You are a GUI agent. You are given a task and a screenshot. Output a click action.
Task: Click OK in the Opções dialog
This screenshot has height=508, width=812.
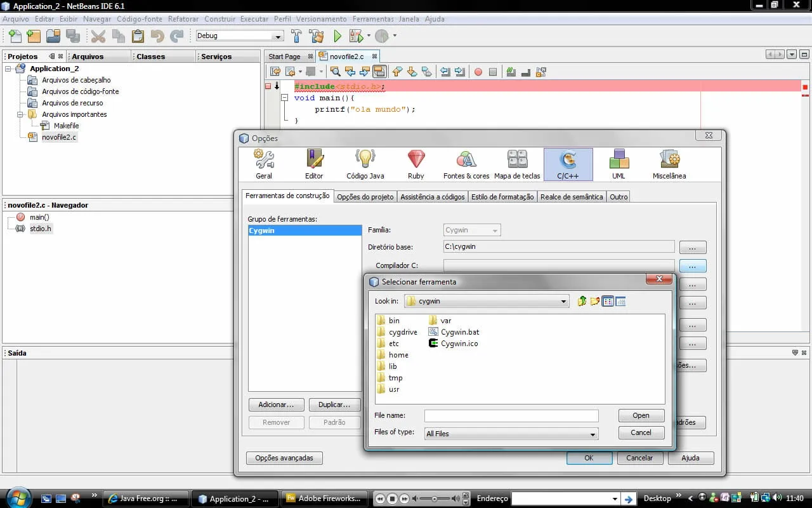[x=589, y=458]
